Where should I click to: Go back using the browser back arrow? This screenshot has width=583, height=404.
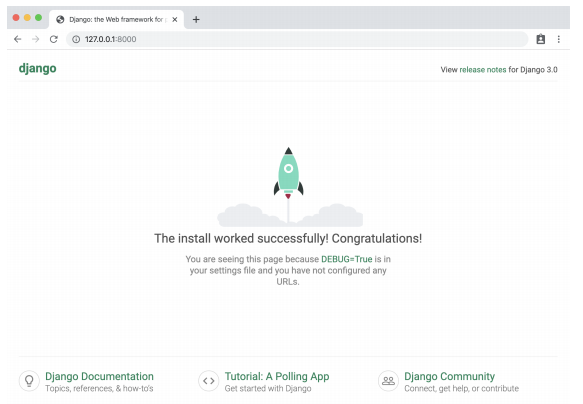(17, 39)
